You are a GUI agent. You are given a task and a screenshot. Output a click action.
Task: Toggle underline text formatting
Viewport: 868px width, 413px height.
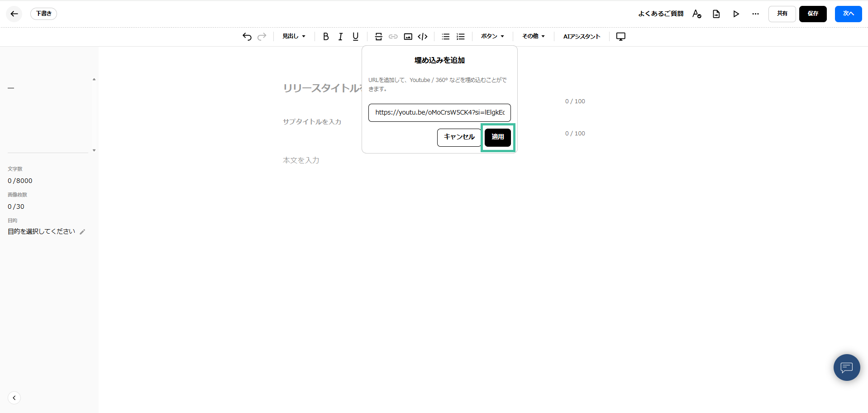coord(355,37)
